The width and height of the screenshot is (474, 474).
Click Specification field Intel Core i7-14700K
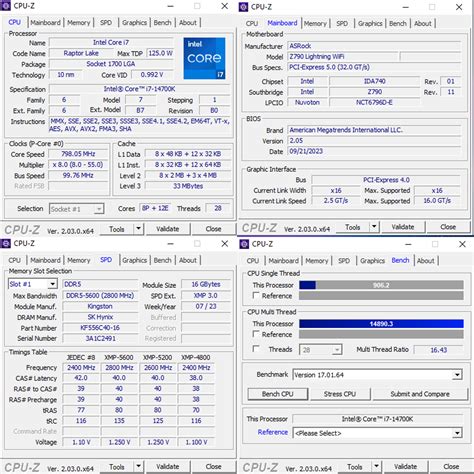point(139,89)
